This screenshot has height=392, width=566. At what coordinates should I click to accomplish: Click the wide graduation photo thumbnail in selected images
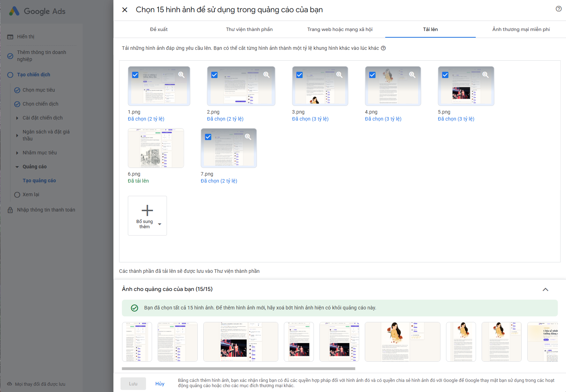[x=241, y=342]
